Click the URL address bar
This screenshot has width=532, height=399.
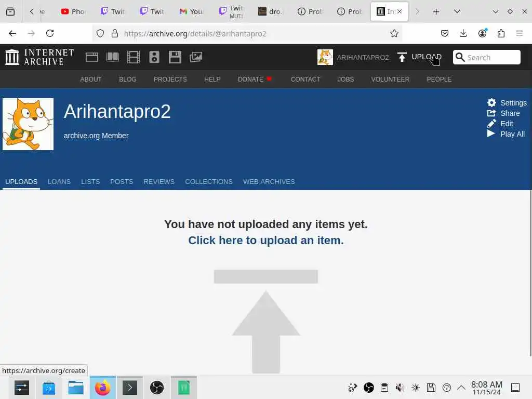[x=247, y=33]
